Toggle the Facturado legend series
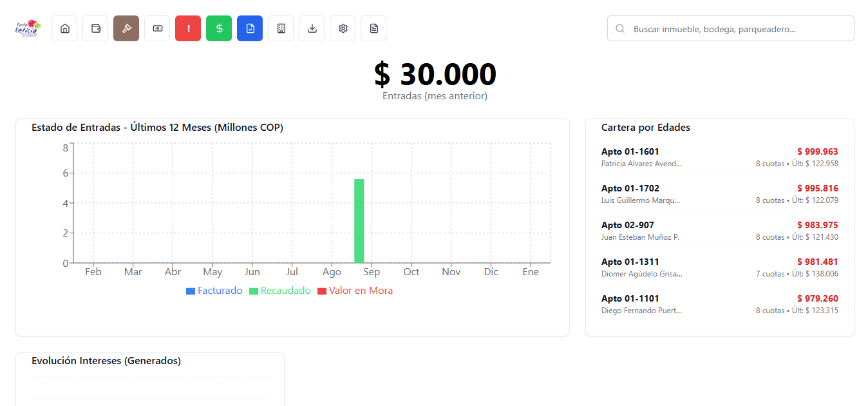 pos(214,291)
